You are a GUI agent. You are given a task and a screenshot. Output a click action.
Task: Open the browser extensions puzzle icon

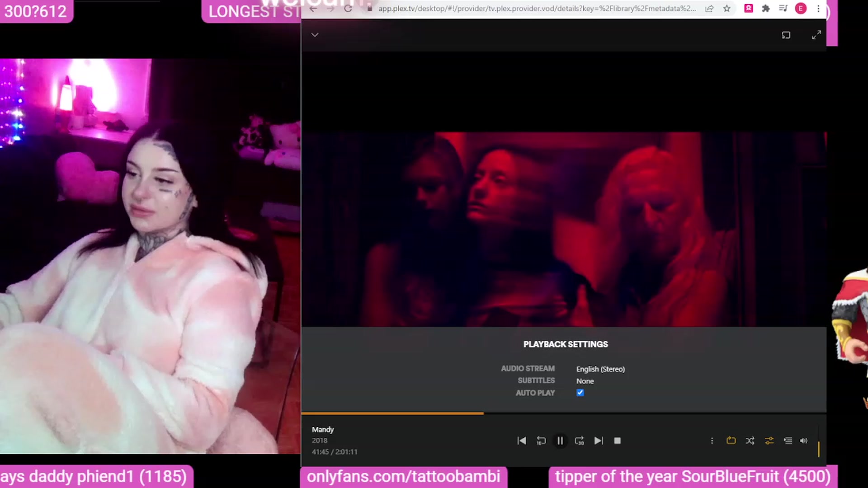pyautogui.click(x=766, y=9)
